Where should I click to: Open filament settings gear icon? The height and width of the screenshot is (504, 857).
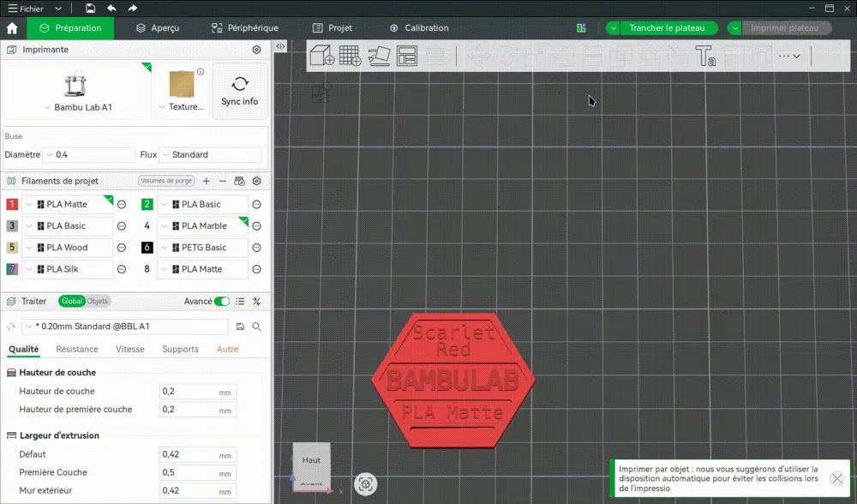pos(256,181)
